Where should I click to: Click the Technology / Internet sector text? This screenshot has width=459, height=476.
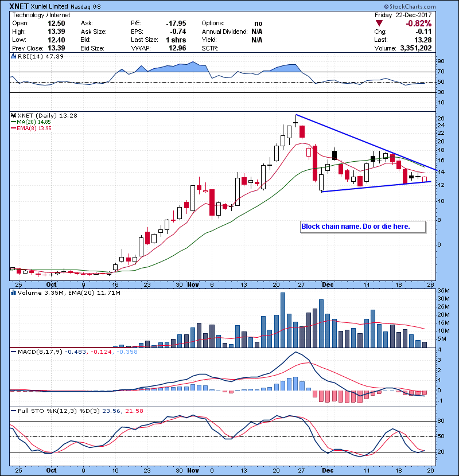[x=41, y=15]
